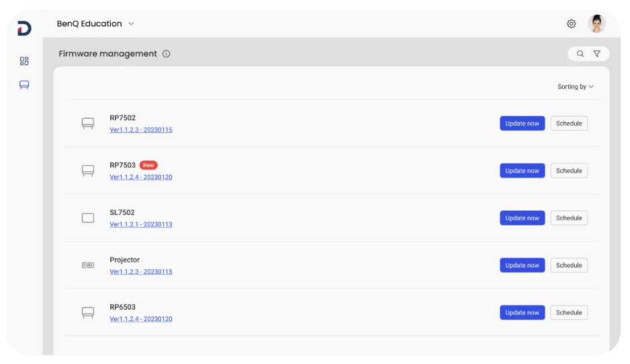630x364 pixels.
Task: Click Update now for Projector
Action: 522,265
